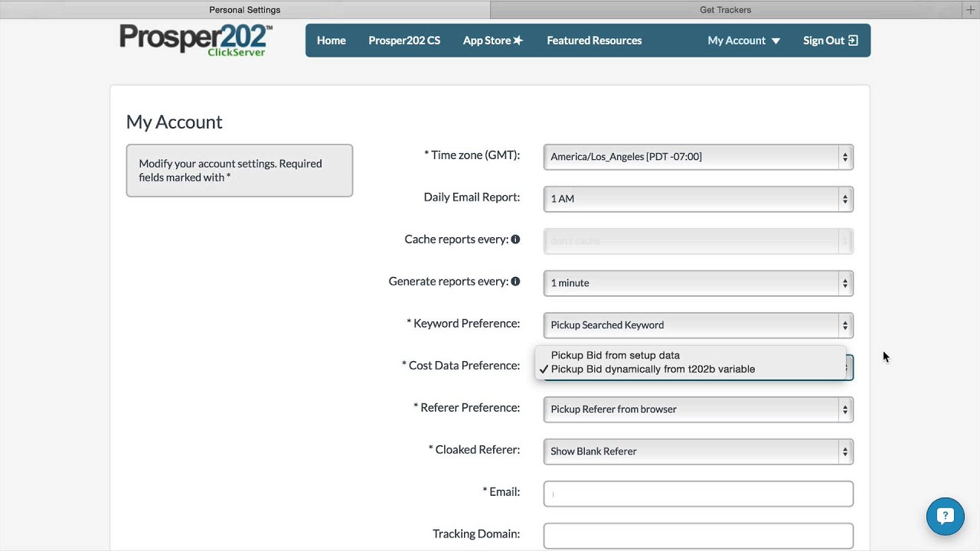Open Daily Email Report dropdown
Viewport: 980px width, 551px height.
(x=698, y=199)
